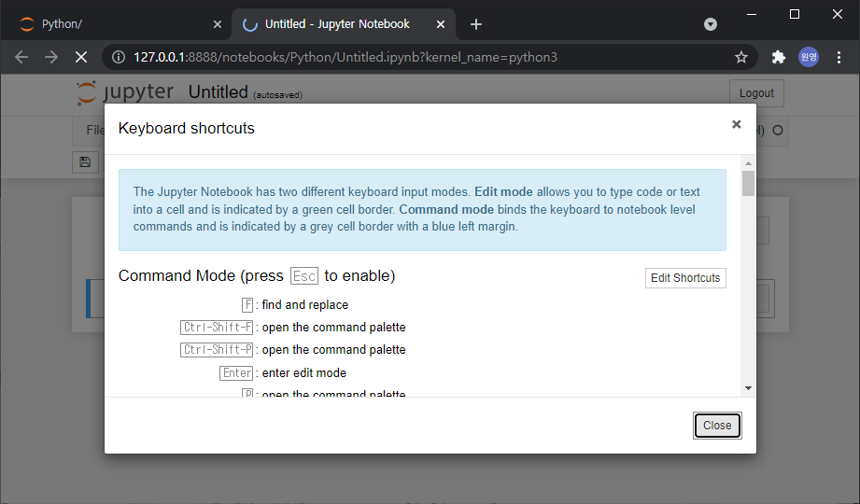Open the Chrome profile avatar

coord(809,57)
